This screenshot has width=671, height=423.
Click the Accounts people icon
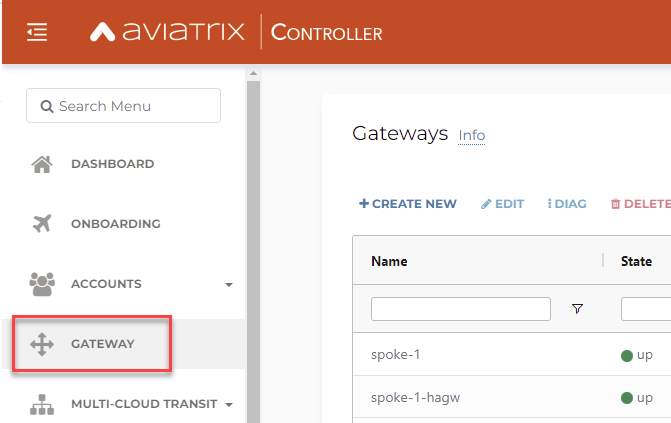click(x=42, y=284)
